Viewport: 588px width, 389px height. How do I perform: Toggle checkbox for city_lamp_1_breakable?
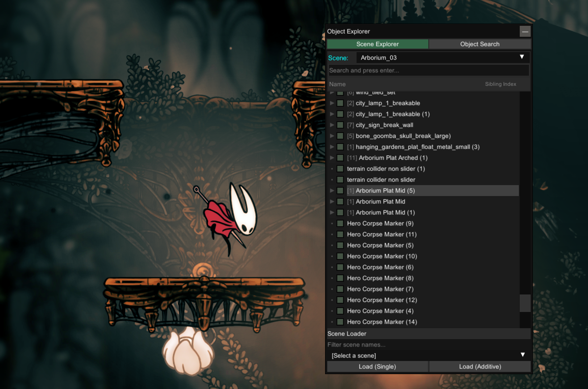(x=340, y=103)
